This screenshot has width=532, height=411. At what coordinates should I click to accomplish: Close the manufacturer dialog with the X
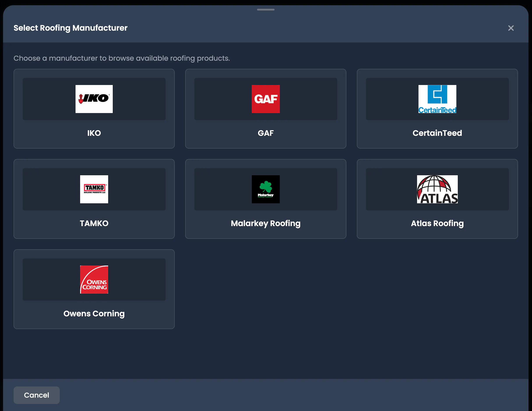pos(511,28)
